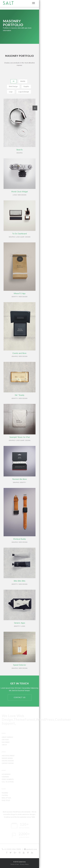Filter portfolio by Identity
This screenshot has height=868, width=71.
coord(23,81)
